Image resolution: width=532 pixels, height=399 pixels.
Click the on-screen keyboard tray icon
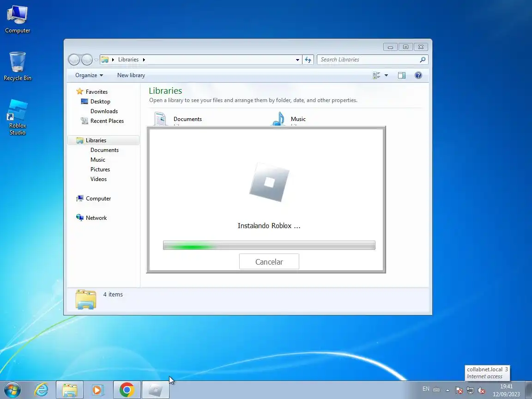tap(437, 390)
